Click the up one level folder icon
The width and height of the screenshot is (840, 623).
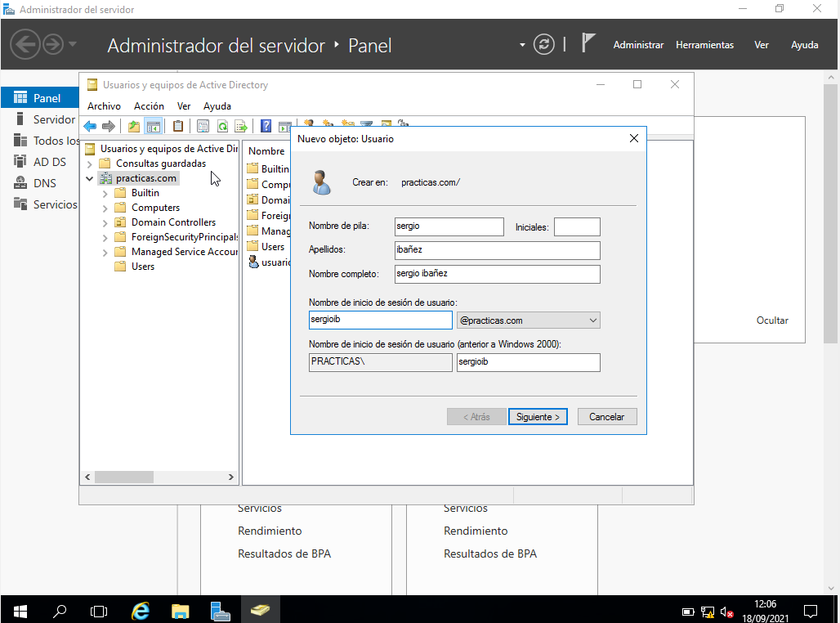(133, 126)
